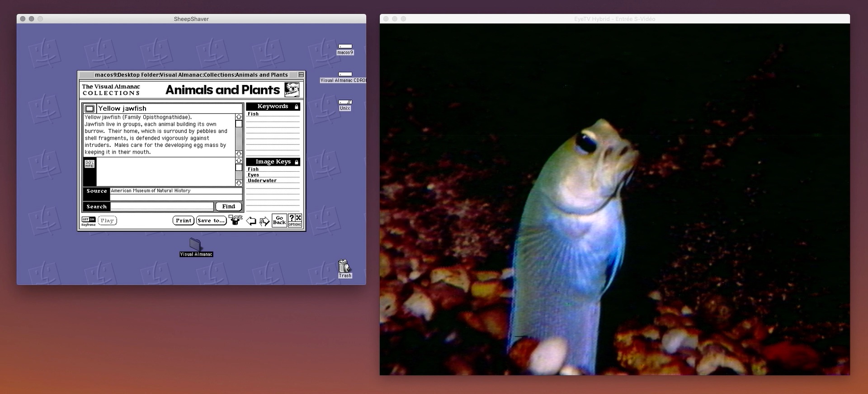Click the OPTIONS label button
868x394 pixels.
point(295,225)
